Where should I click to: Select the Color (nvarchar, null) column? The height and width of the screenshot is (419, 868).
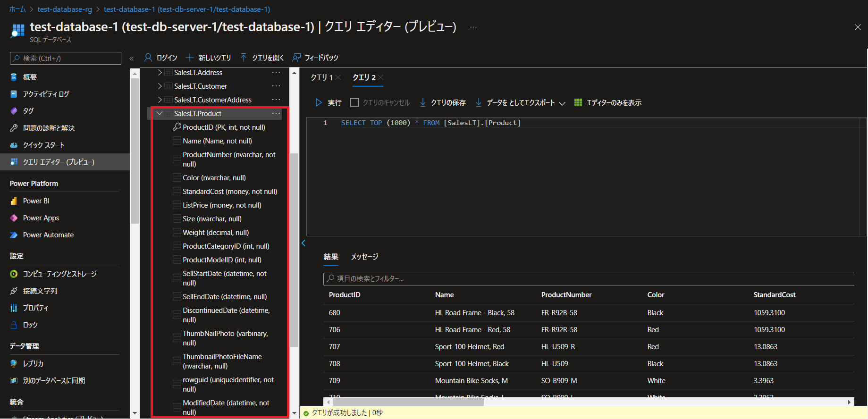pos(214,178)
